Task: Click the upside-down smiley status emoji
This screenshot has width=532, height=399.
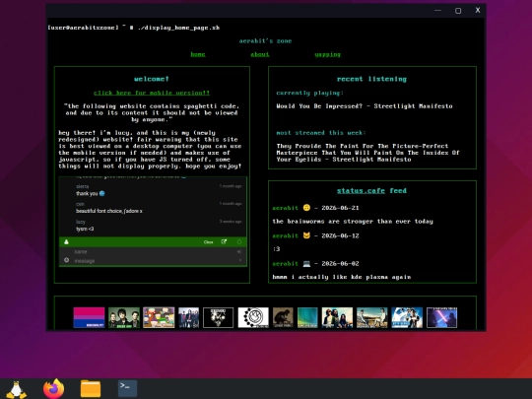Action: [306, 208]
